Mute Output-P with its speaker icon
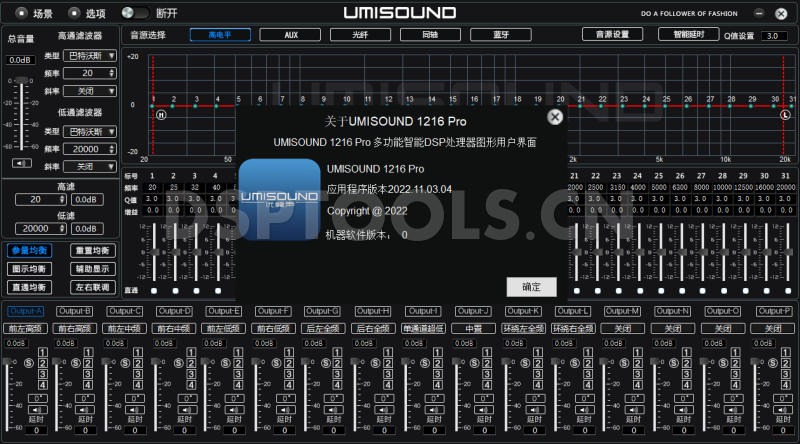Viewport: 800px width, 444px height. point(783,410)
